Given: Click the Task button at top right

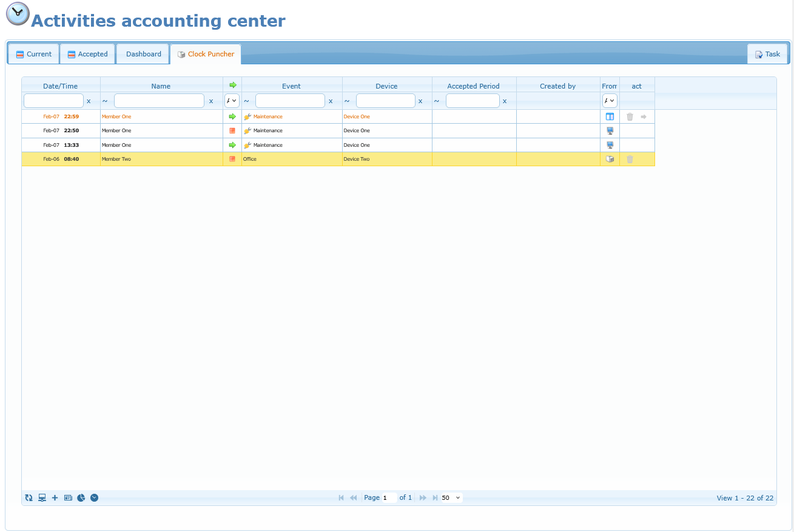Looking at the screenshot, I should (x=767, y=54).
